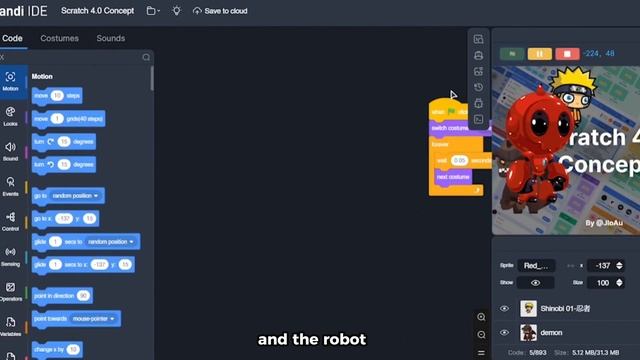
Task: Click the stage coordinates readout -224, 48
Action: pyautogui.click(x=599, y=53)
